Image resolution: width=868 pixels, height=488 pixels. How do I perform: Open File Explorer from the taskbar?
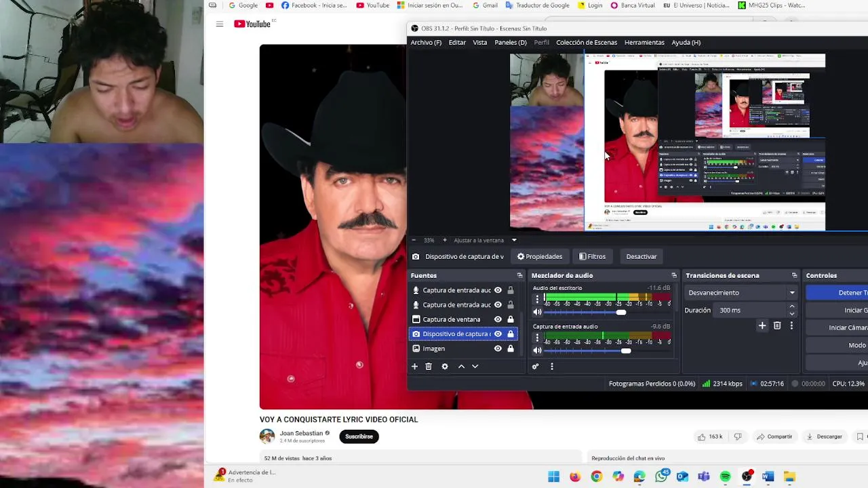pyautogui.click(x=789, y=476)
